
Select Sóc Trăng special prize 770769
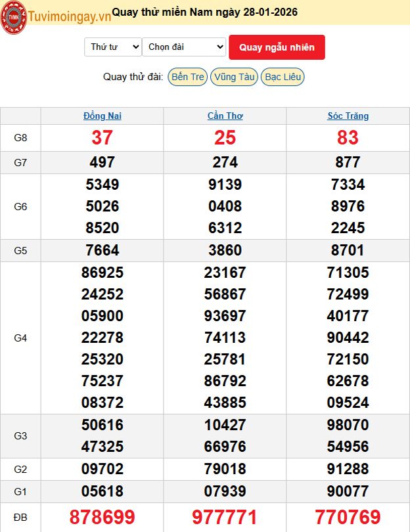[x=348, y=517]
